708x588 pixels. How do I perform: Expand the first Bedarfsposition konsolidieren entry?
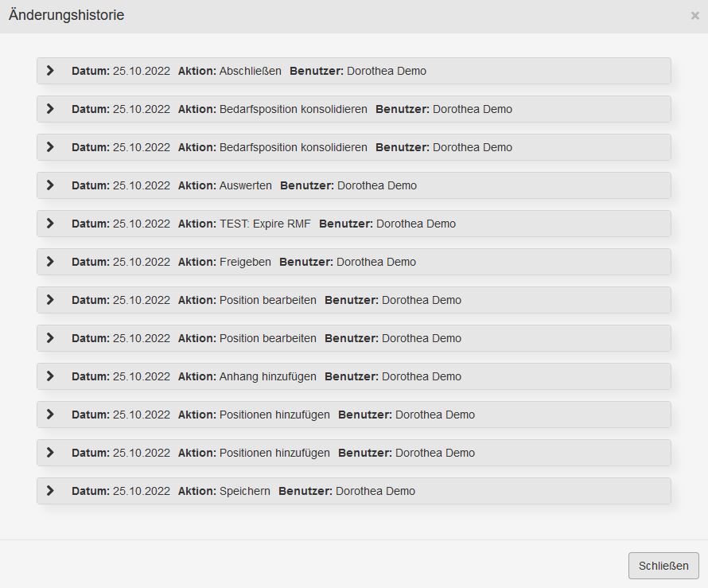coord(50,108)
